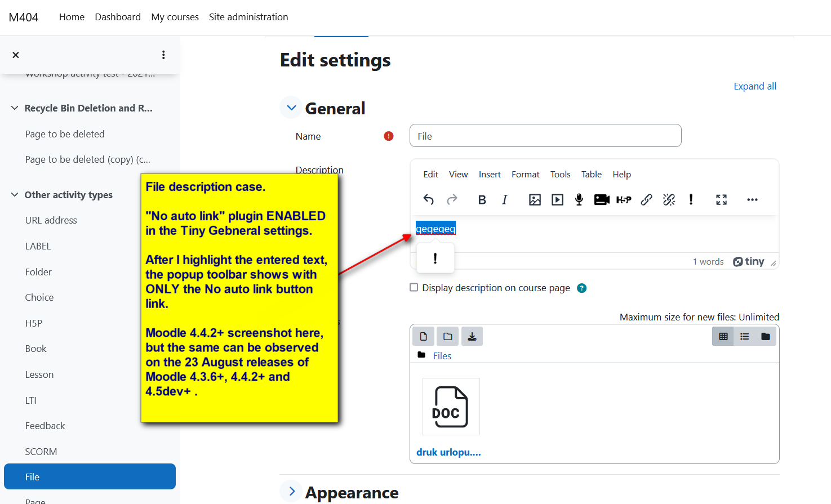831x504 pixels.
Task: Open Choice activity in course index
Action: [39, 297]
